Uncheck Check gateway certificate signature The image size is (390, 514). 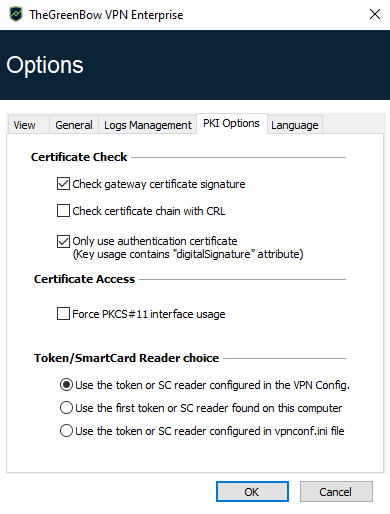(x=63, y=184)
